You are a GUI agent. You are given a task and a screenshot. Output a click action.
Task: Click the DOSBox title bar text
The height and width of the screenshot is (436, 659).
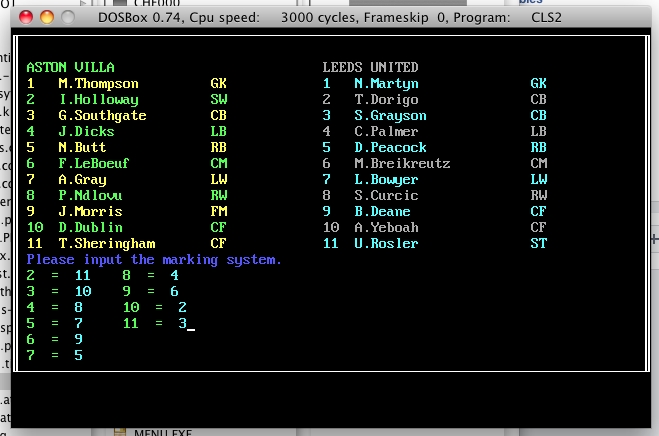tap(330, 18)
